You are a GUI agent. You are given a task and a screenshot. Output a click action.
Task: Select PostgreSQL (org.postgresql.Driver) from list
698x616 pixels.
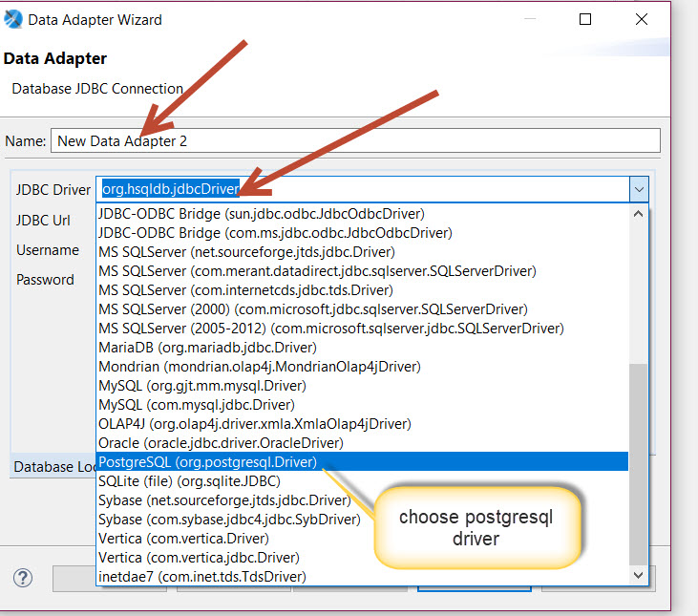[207, 462]
